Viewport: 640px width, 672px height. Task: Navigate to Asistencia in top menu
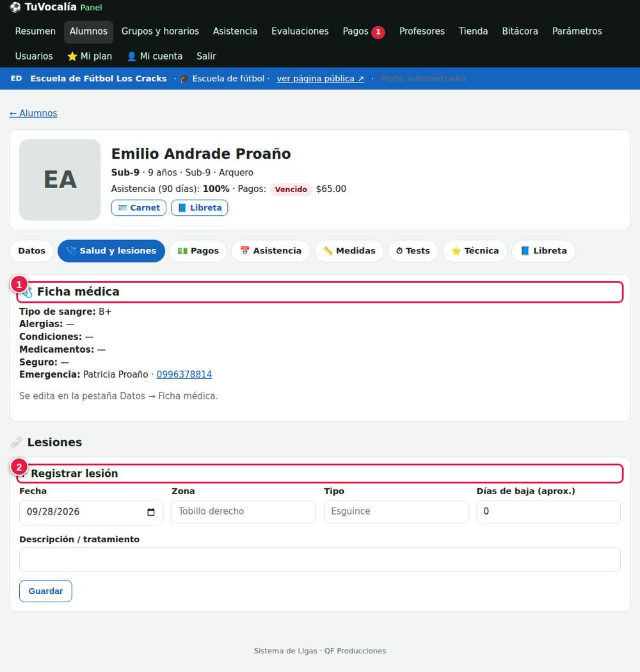[236, 31]
